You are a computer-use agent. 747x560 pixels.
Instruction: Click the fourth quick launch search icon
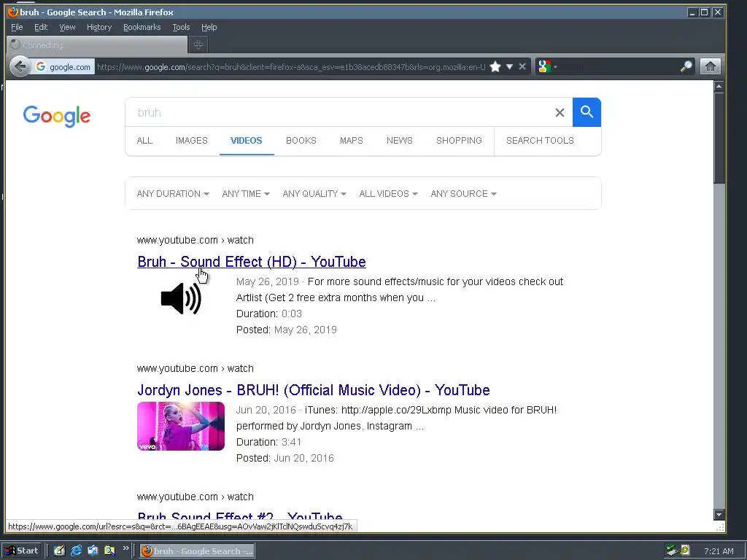tap(109, 551)
